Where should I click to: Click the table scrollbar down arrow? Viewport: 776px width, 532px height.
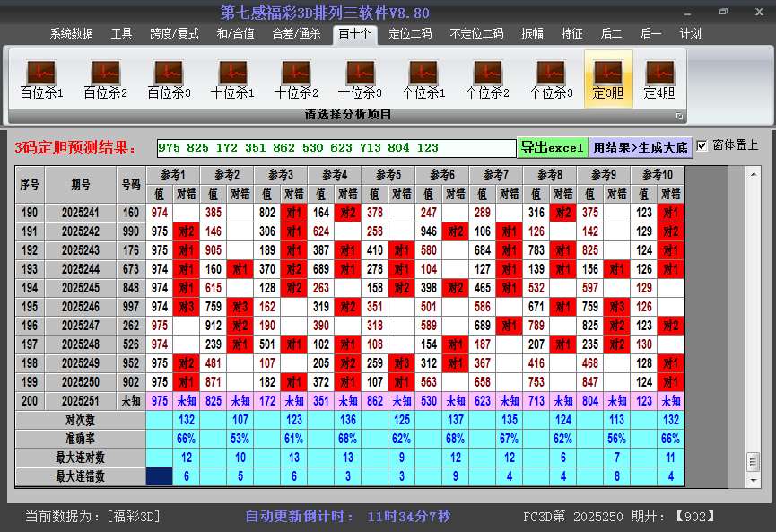click(754, 480)
